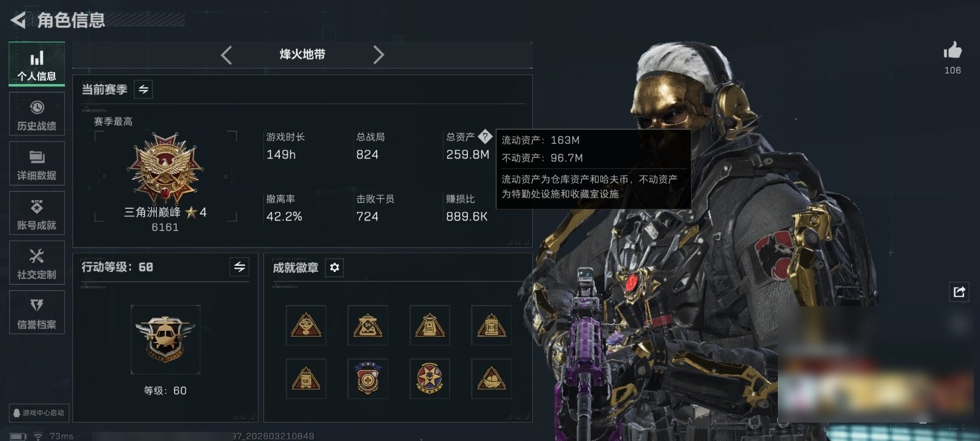
Task: Click the share icon at right edge
Action: [959, 292]
